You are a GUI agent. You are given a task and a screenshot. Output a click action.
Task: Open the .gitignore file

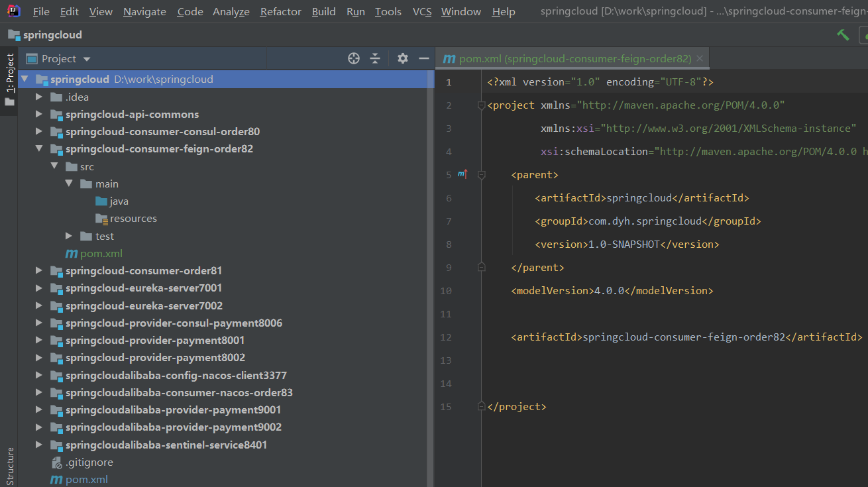(x=89, y=462)
